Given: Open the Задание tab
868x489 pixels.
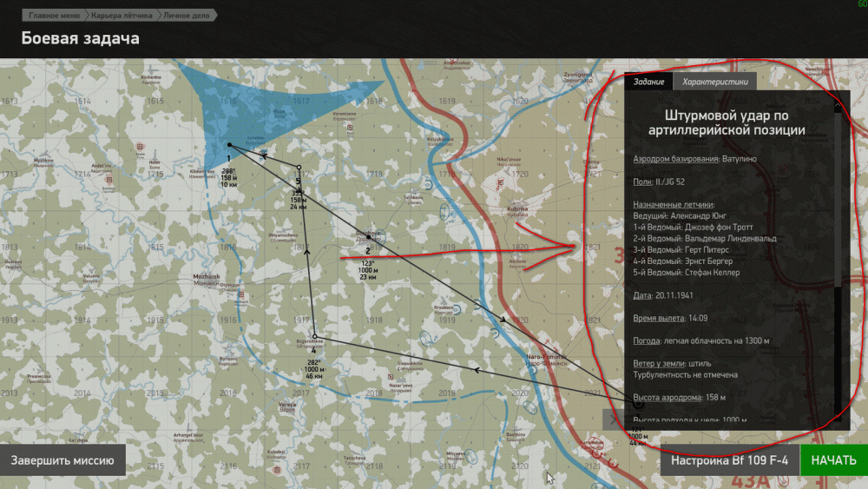Looking at the screenshot, I should tap(648, 82).
